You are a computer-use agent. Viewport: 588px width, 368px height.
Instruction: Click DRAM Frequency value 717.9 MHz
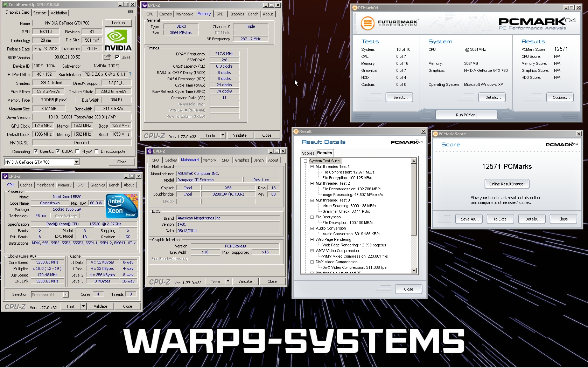pyautogui.click(x=224, y=54)
